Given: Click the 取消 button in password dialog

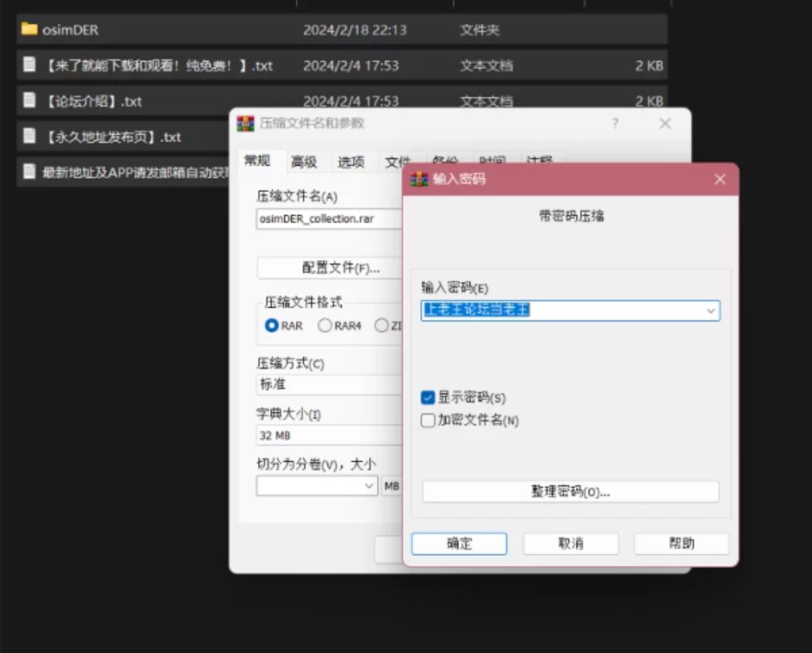Looking at the screenshot, I should pos(571,543).
